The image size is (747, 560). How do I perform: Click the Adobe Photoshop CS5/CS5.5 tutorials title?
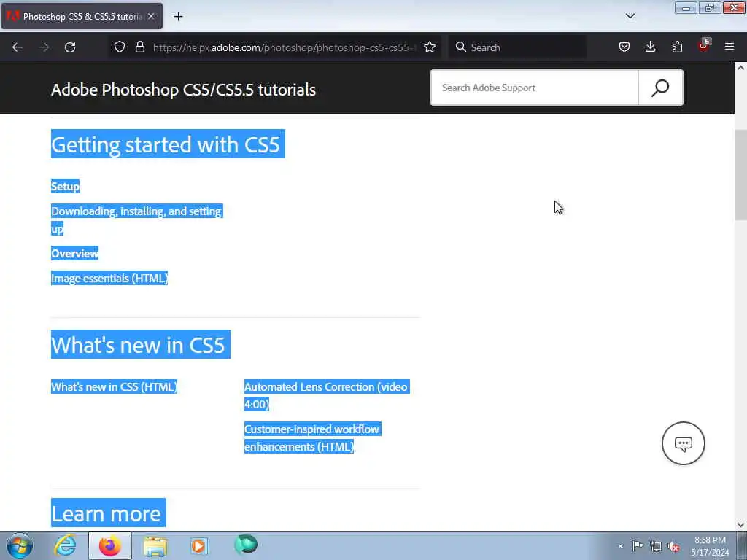(183, 90)
